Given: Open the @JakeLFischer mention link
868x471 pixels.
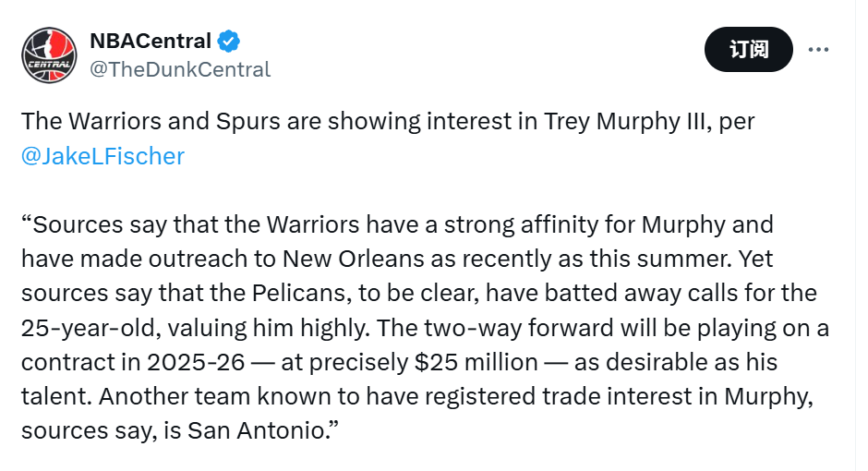Looking at the screenshot, I should pyautogui.click(x=103, y=156).
